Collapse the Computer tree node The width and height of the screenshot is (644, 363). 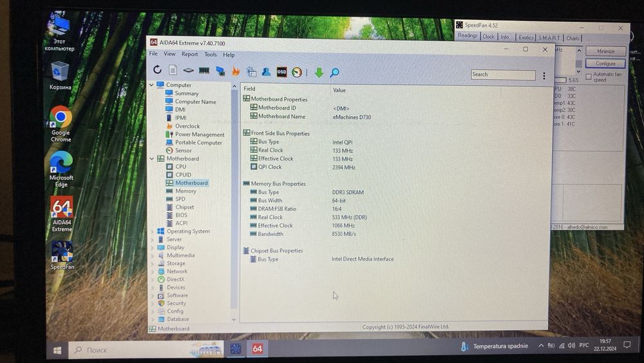pyautogui.click(x=151, y=84)
